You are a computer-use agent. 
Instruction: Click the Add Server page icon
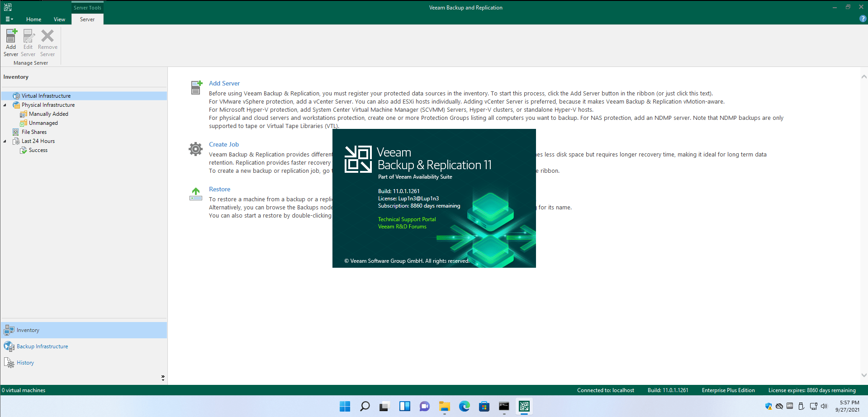point(196,87)
